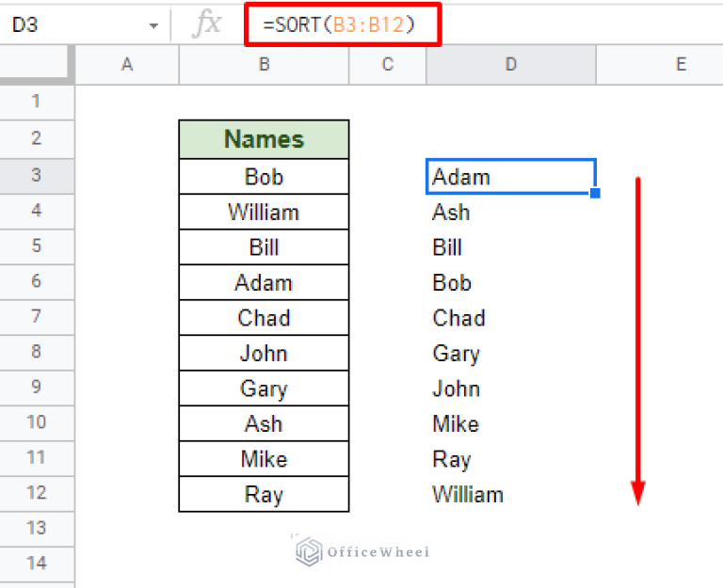Select cell B3 containing Bob
This screenshot has width=723, height=588.
point(264,177)
